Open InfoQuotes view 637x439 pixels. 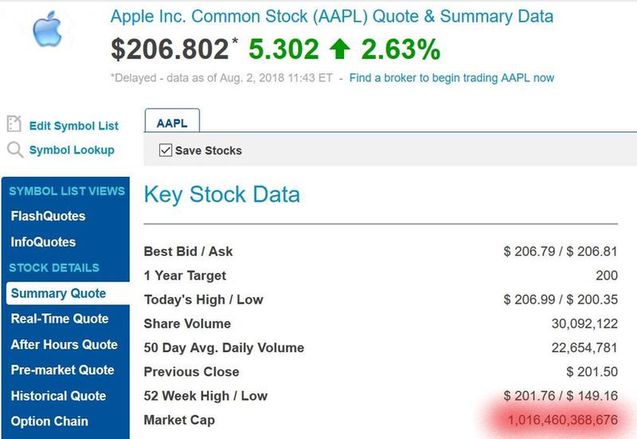(43, 242)
